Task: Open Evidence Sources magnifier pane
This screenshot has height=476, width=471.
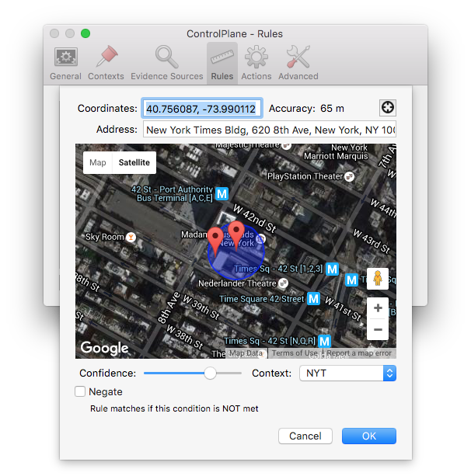Action: [x=166, y=63]
